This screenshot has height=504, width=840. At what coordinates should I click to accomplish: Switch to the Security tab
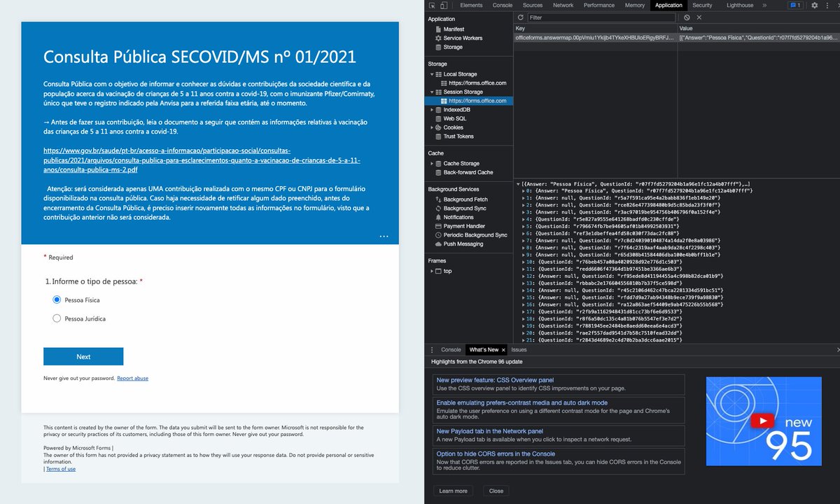(x=703, y=6)
